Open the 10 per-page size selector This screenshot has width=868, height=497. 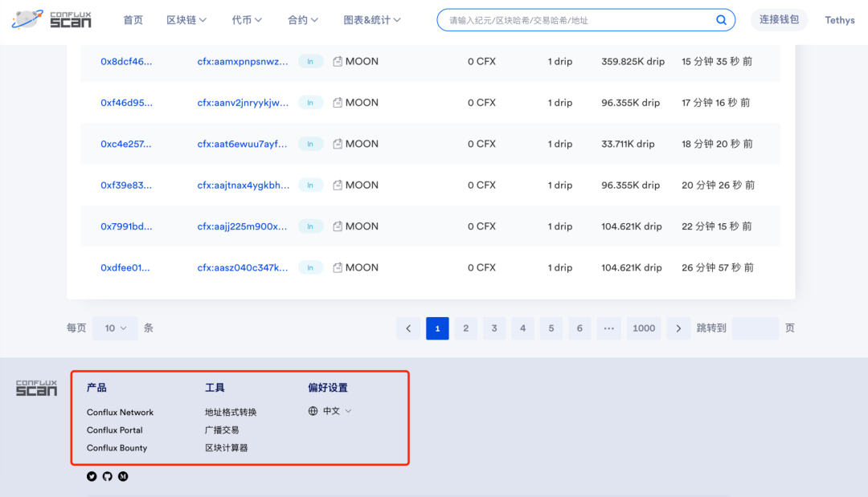click(x=115, y=328)
